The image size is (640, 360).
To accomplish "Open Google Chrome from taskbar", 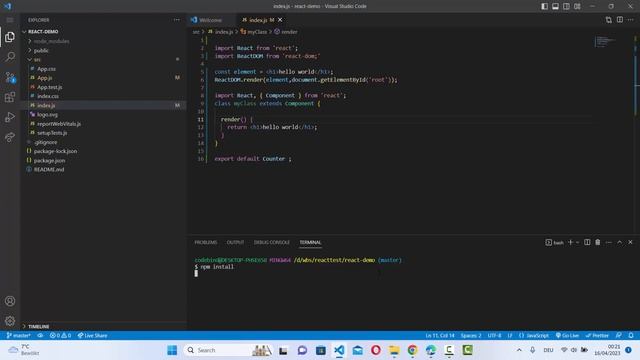I will coord(412,350).
